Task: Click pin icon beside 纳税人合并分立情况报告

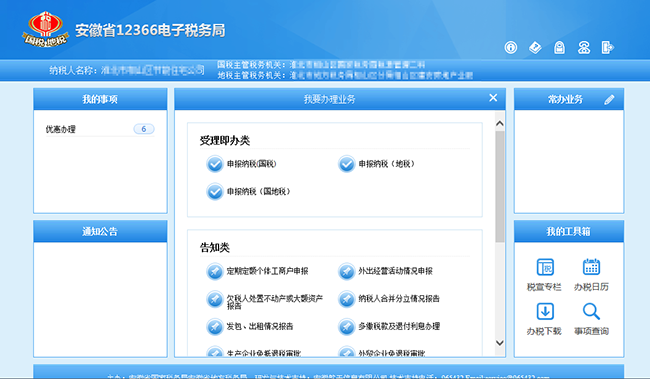Action: [x=346, y=299]
